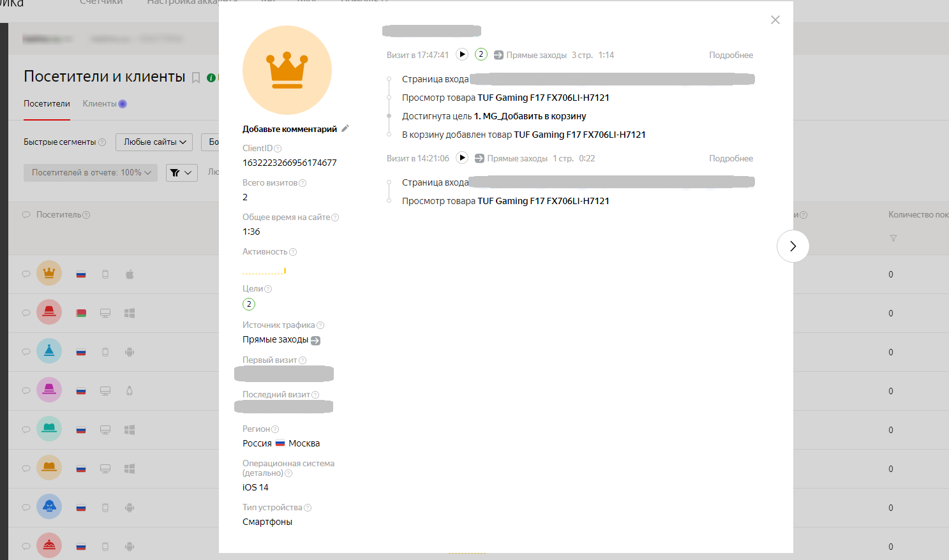This screenshot has width=949, height=560.
Task: Open help icon next to Первый визит
Action: pyautogui.click(x=303, y=360)
